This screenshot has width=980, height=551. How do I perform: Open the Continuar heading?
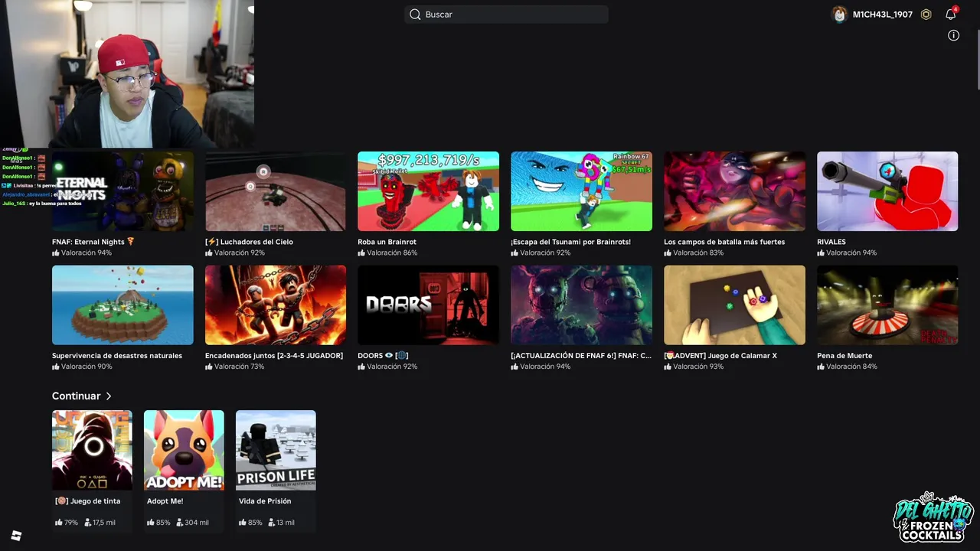point(76,396)
